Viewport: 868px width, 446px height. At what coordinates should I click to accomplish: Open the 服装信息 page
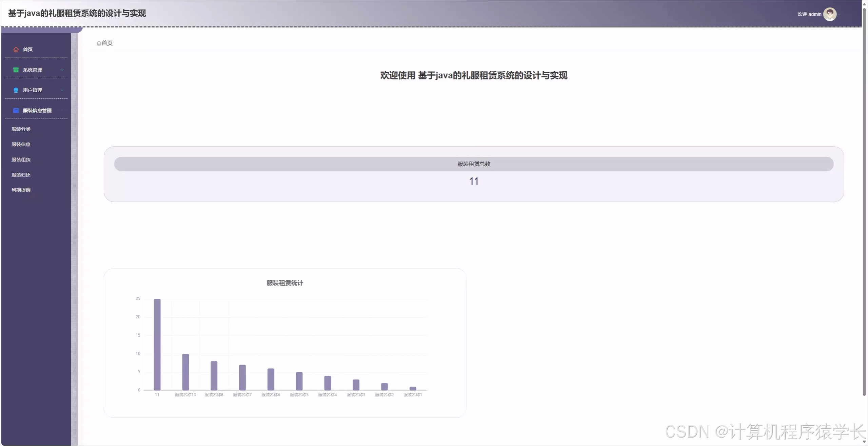[21, 144]
